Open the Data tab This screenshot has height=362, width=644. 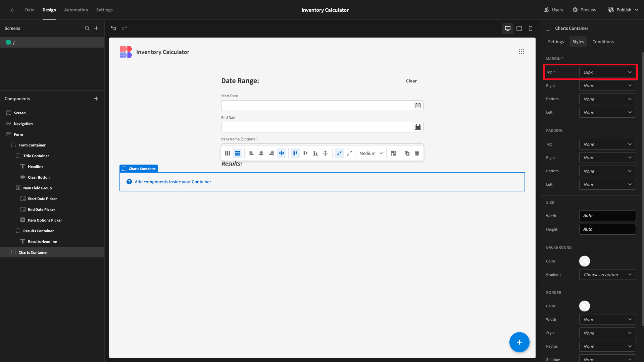point(30,10)
